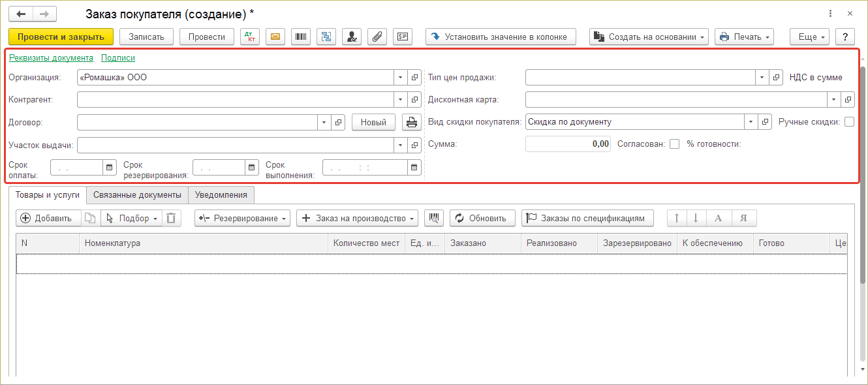
Task: Click the barcode scanner icon in table toolbar
Action: click(x=433, y=218)
